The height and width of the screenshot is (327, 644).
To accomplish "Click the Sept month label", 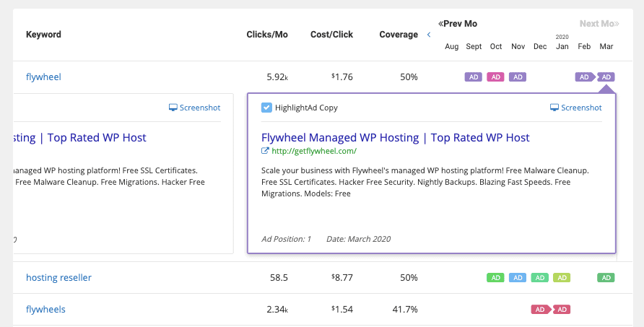I will pos(474,46).
